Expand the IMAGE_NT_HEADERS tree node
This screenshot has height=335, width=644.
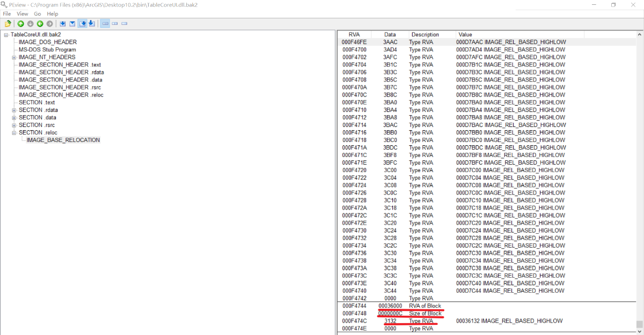[14, 57]
